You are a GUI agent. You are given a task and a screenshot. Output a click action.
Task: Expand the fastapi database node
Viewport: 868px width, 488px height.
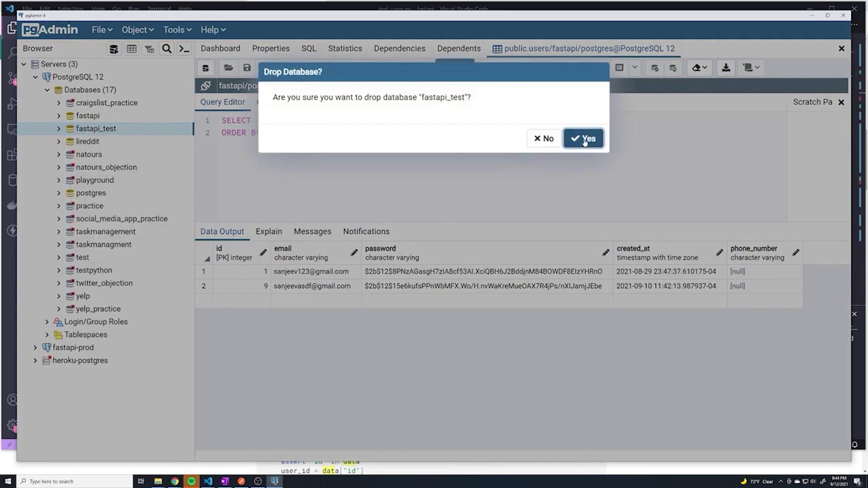(x=59, y=116)
